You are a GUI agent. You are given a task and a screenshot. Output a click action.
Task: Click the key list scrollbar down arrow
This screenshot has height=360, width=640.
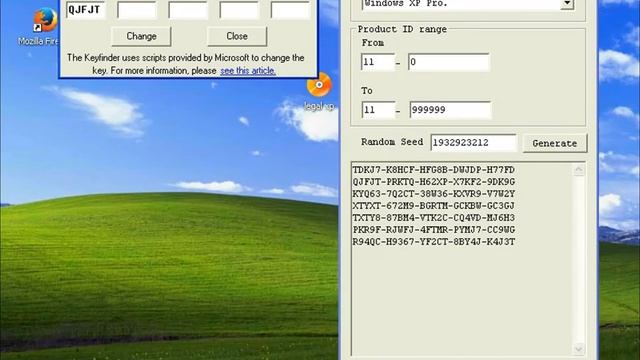(579, 349)
